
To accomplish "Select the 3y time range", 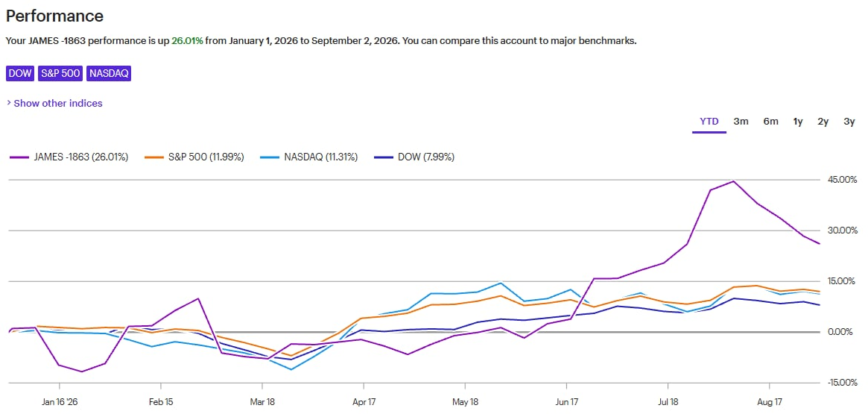I will (x=849, y=122).
